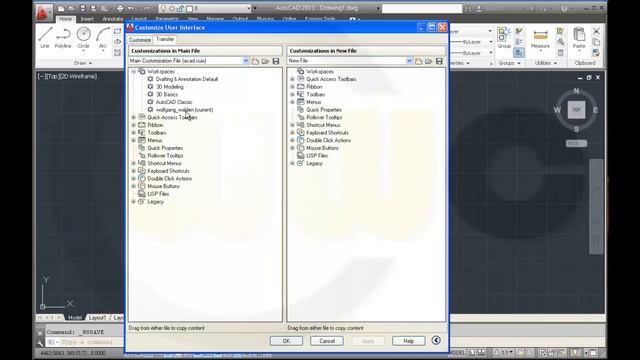Click new-file icon in New File panel

(x=419, y=61)
